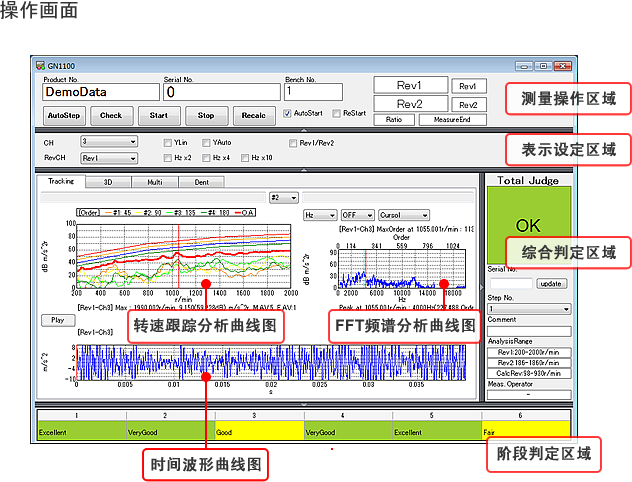
Task: Click the Product No. input field
Action: (100, 92)
